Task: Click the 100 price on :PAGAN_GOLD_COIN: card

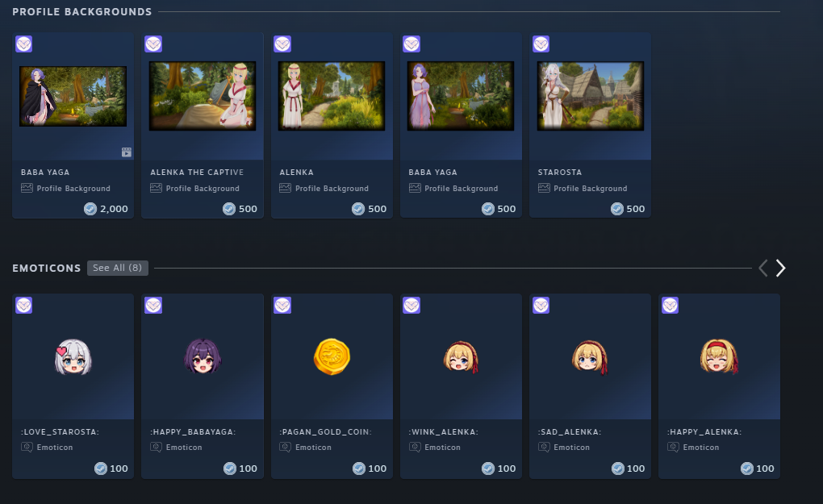Action: pos(377,469)
